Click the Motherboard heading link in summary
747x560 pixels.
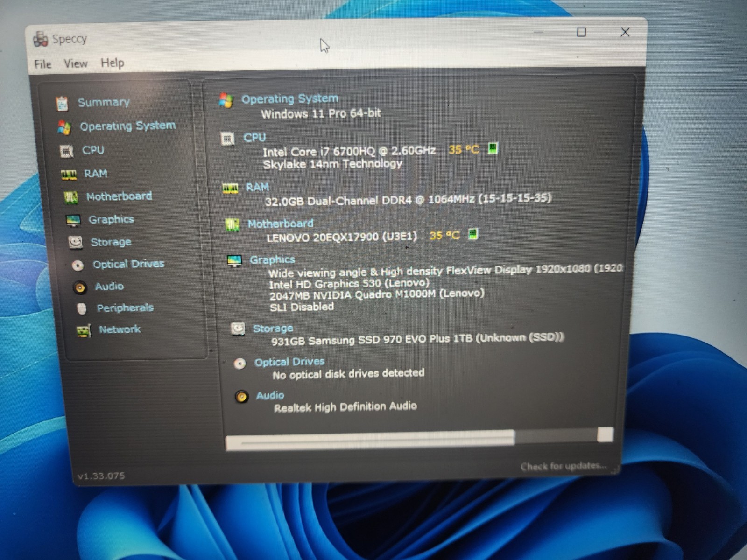[280, 224]
